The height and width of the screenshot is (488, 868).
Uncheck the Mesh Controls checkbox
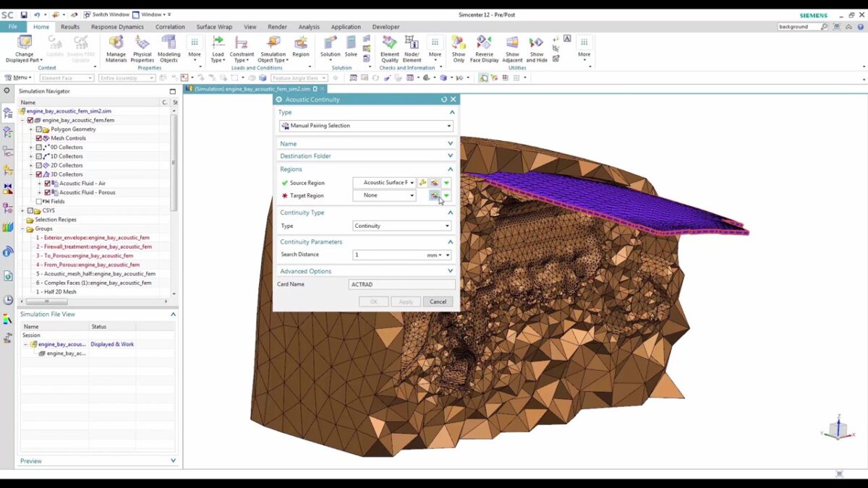(x=39, y=138)
